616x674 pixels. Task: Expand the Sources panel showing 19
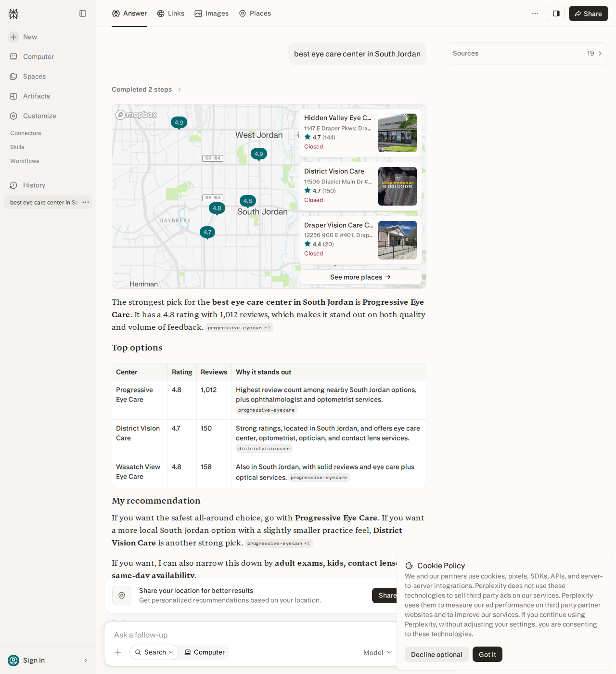[527, 53]
